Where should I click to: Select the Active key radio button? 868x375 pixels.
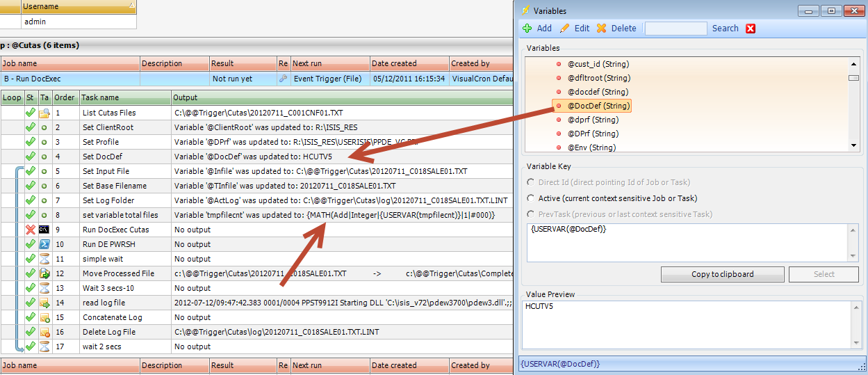tap(532, 198)
